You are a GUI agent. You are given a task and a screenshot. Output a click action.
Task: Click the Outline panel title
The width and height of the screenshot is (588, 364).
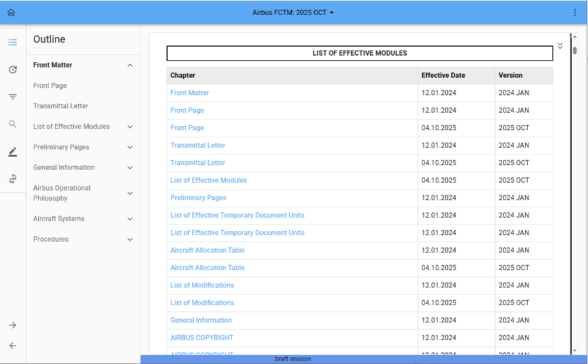coord(49,40)
